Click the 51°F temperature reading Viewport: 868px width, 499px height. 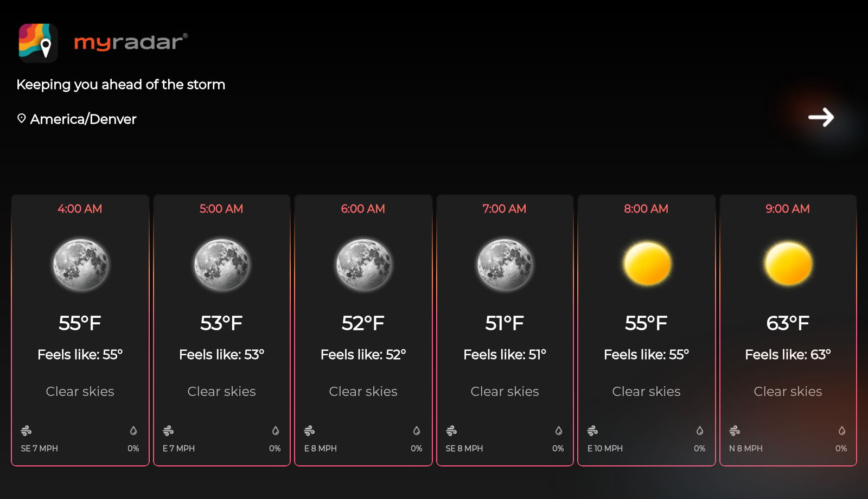click(505, 323)
